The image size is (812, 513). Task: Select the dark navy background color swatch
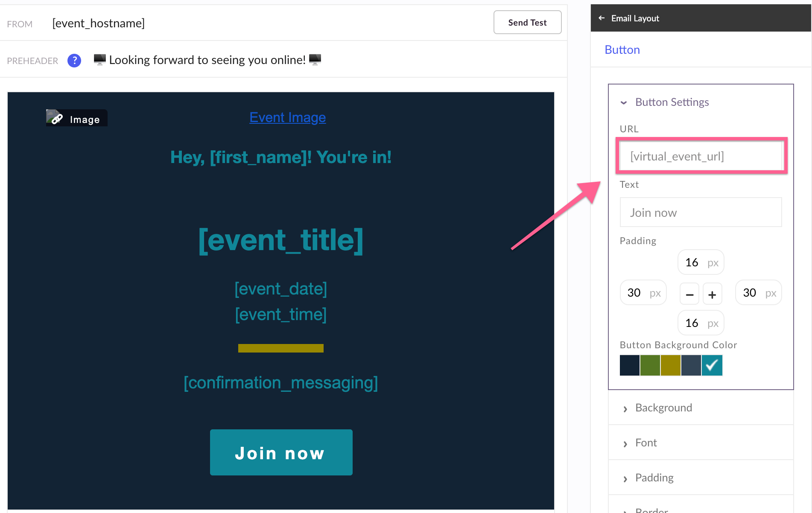(x=629, y=365)
